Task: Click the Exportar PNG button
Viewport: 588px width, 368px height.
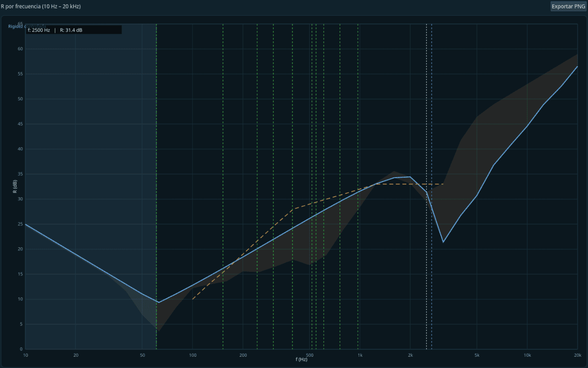Action: coord(568,6)
